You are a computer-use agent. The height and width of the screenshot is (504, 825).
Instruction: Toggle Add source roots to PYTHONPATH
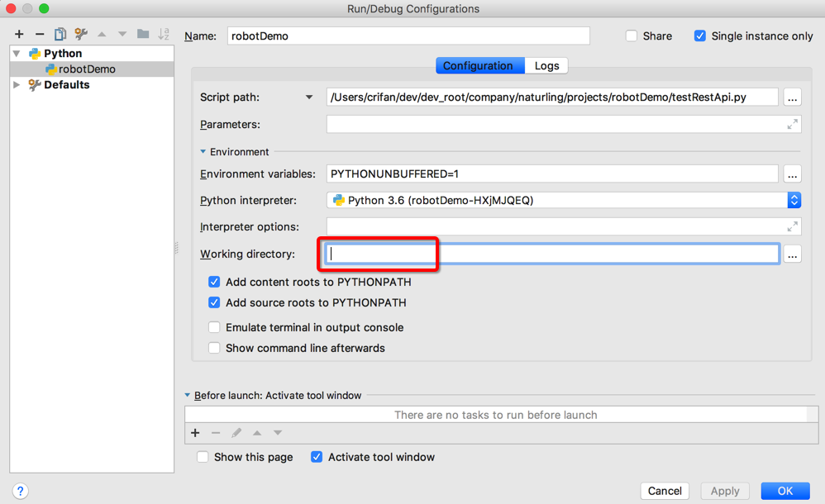pos(214,302)
